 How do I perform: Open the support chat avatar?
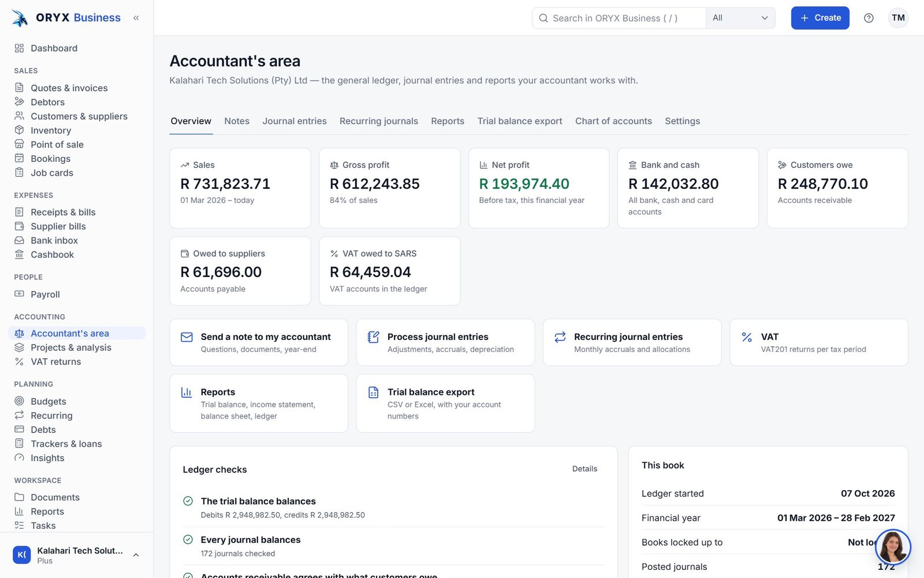[x=893, y=547]
